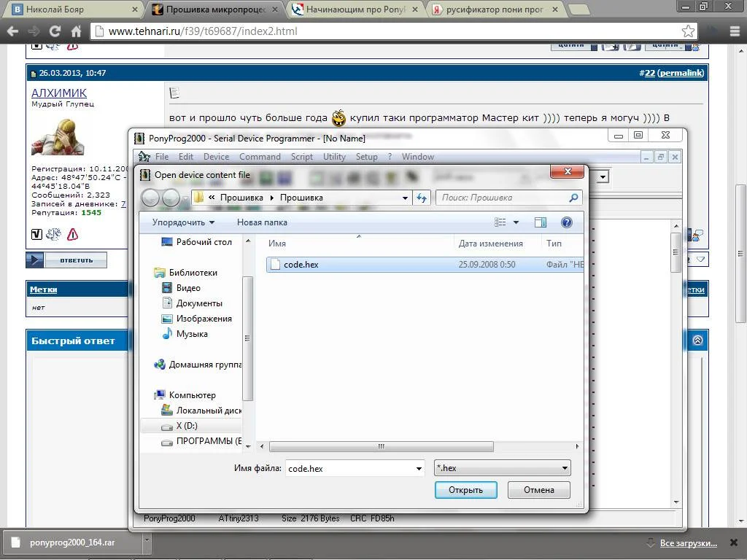747x560 pixels.
Task: Sort files by Имя column header
Action: click(276, 244)
